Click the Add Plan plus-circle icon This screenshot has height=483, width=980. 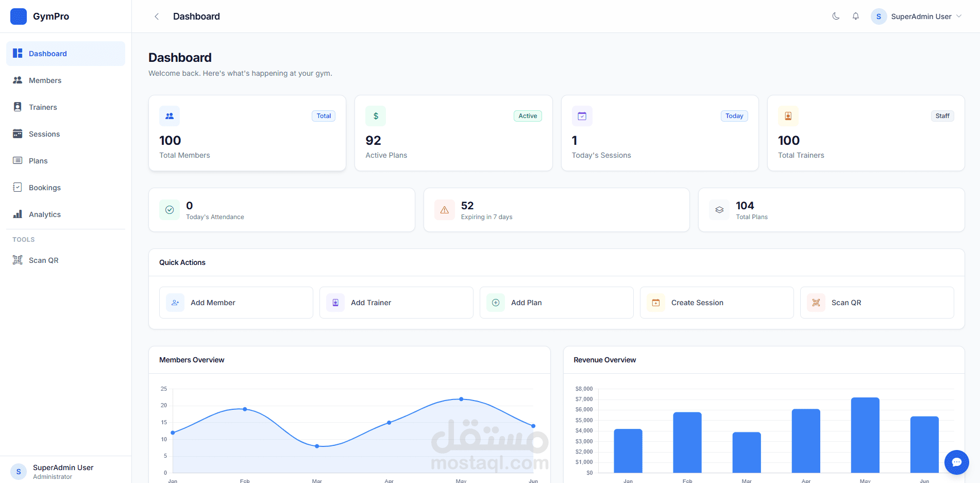496,303
